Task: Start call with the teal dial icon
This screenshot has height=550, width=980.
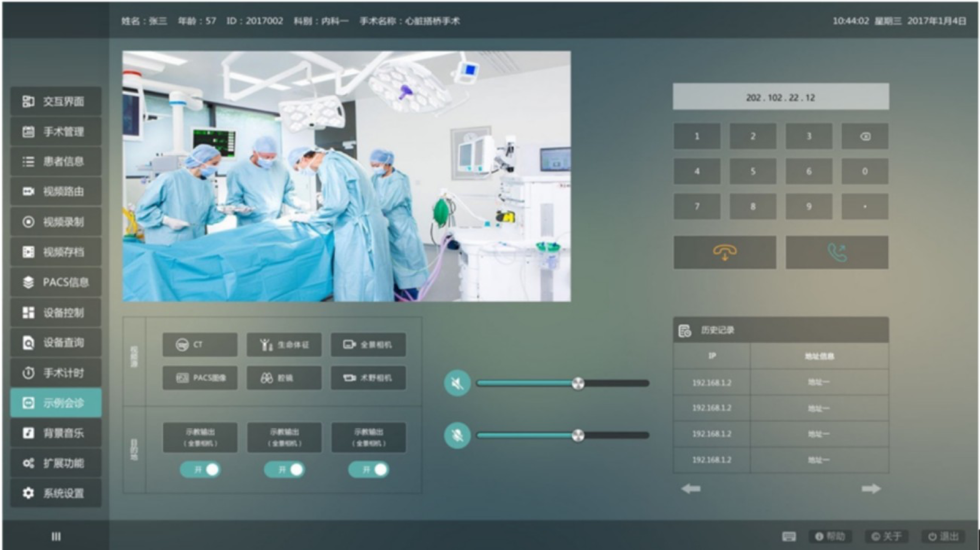Action: pos(837,252)
